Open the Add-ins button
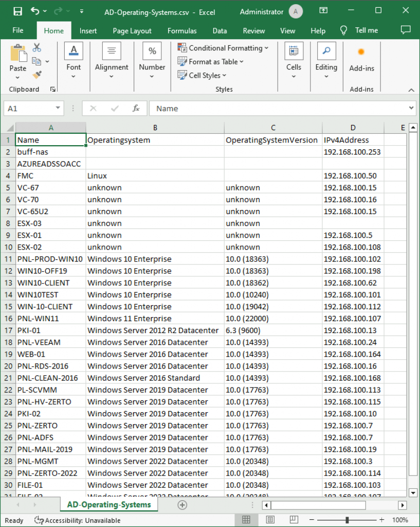420x527 pixels. [361, 59]
